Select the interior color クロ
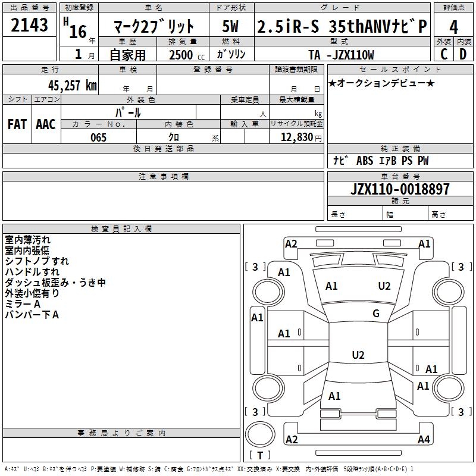Screen dimensions: 476x476 pos(174,137)
